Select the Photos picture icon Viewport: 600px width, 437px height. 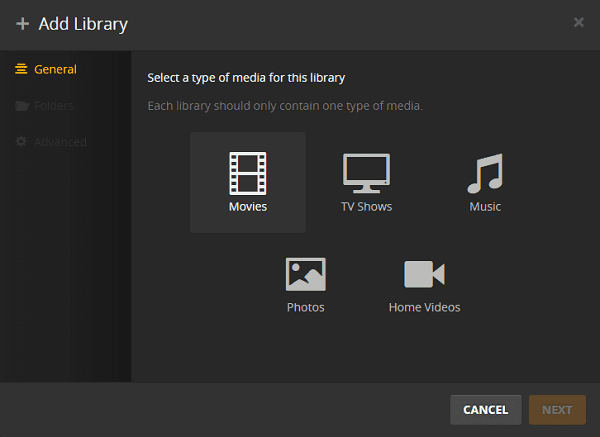coord(305,274)
